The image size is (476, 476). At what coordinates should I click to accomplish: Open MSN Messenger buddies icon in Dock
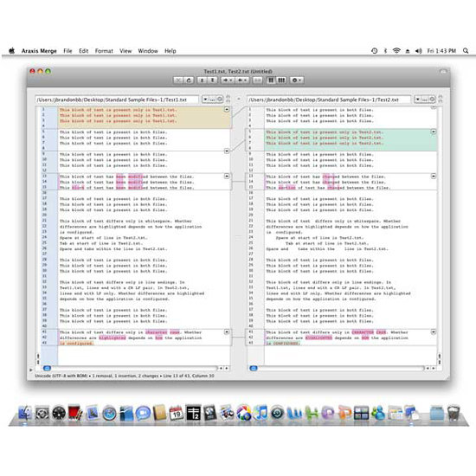click(378, 413)
